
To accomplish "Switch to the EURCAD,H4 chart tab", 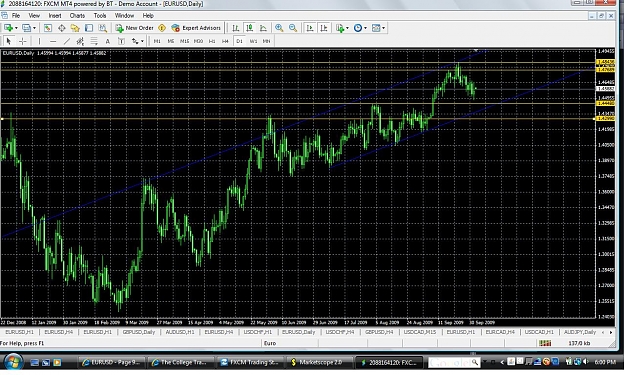I will [500, 332].
